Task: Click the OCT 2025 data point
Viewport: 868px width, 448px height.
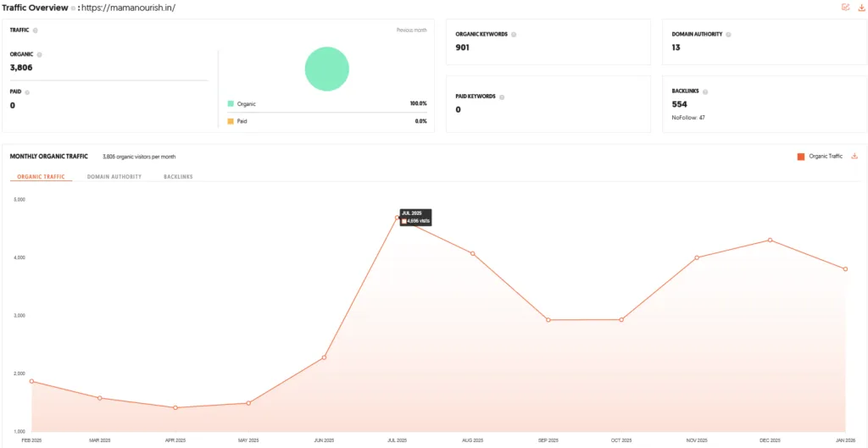Action: 621,319
